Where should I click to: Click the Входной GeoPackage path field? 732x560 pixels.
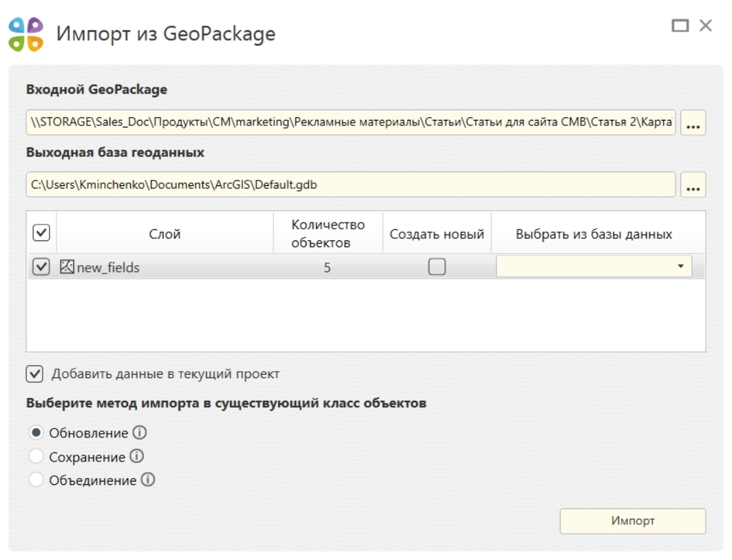[351, 123]
